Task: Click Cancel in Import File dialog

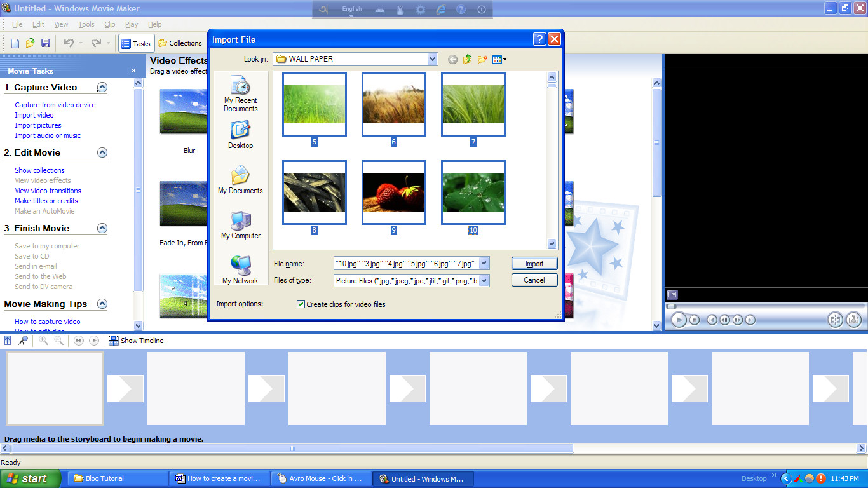Action: click(534, 280)
